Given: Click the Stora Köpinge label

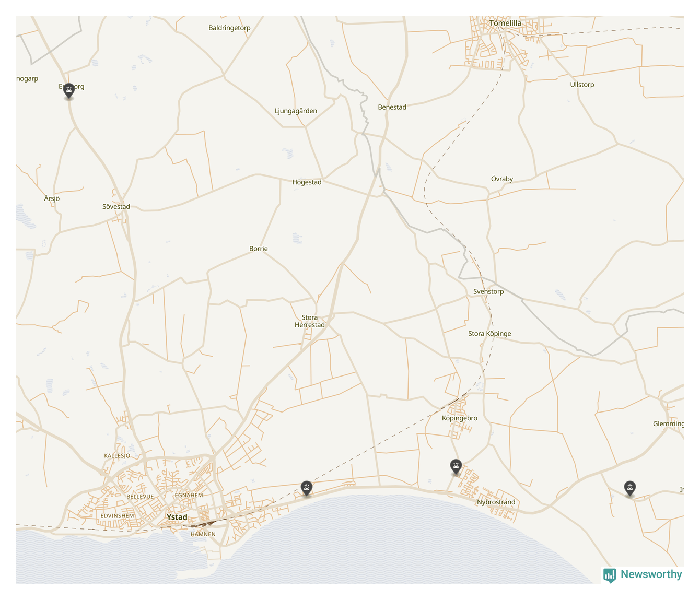Looking at the screenshot, I should [489, 334].
